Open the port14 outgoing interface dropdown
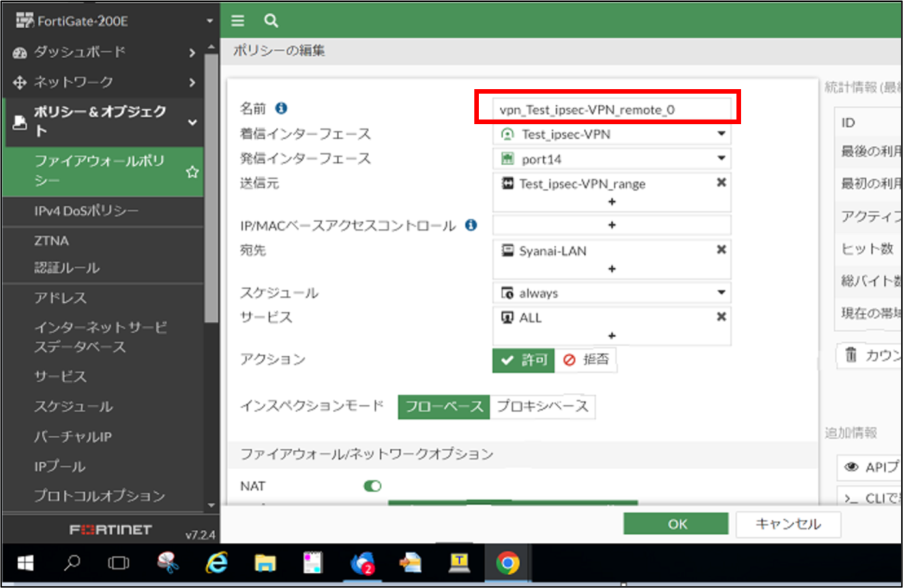 (x=611, y=158)
